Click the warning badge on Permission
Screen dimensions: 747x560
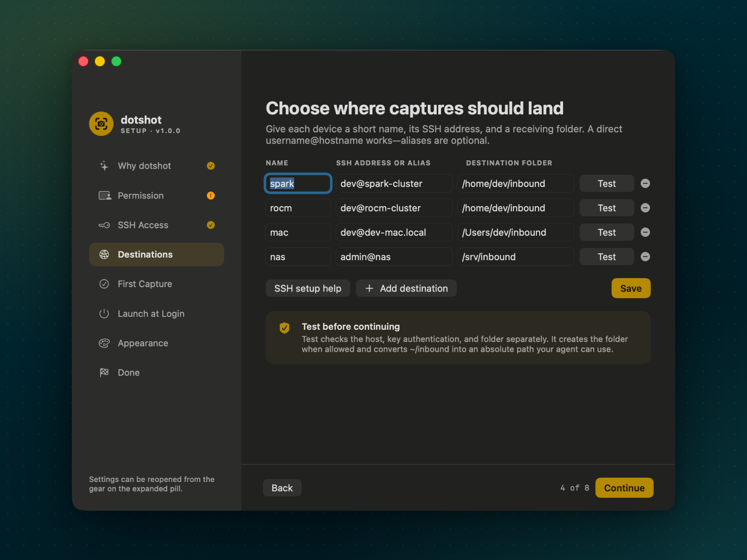pyautogui.click(x=211, y=195)
